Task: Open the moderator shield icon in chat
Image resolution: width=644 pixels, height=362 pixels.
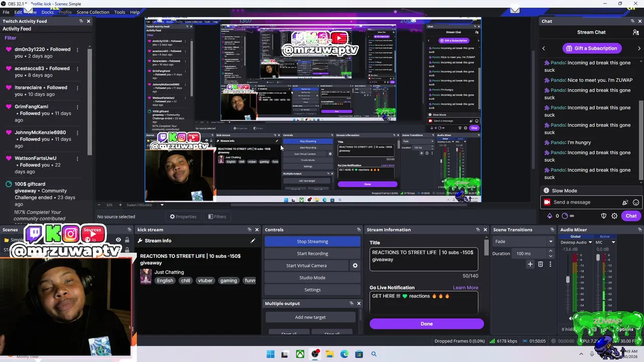Action: 604,216
